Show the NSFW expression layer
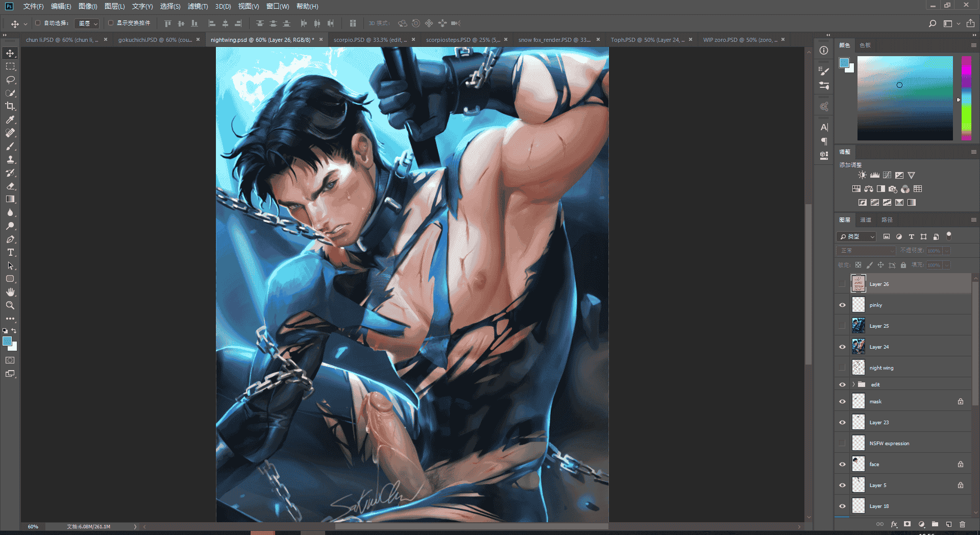This screenshot has width=980, height=535. (x=842, y=443)
